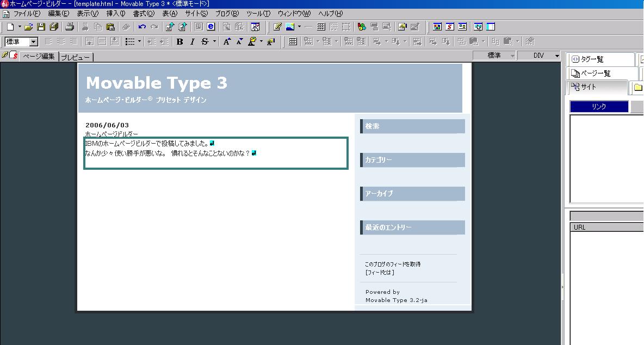Click the cyan column frame view icon
Viewport: 644px width, 345px height.
(491, 27)
